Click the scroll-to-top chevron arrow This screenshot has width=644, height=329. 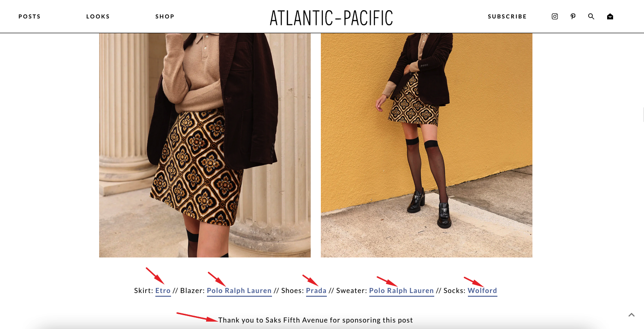click(632, 315)
